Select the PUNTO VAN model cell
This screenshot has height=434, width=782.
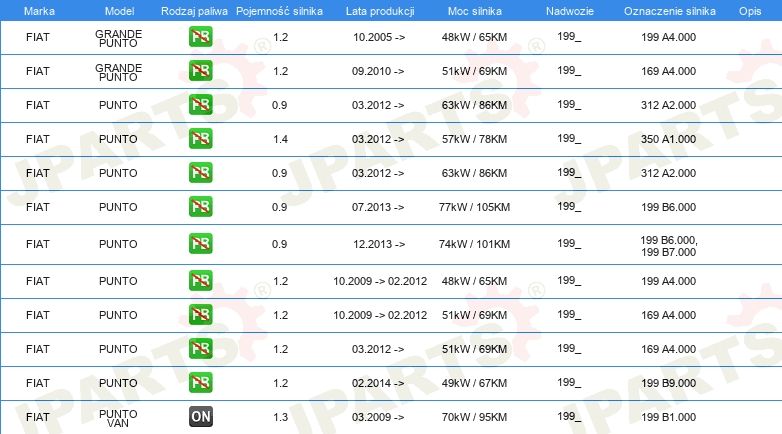coord(118,419)
